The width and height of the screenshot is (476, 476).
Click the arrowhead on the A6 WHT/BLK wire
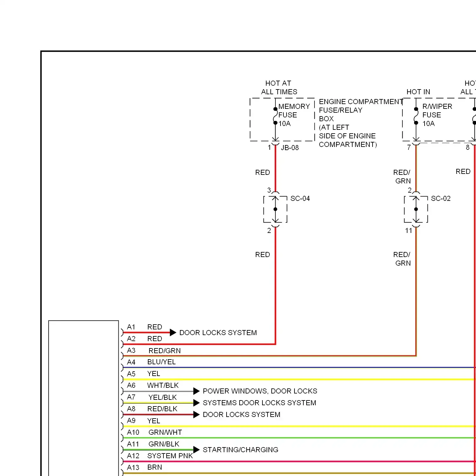click(x=196, y=391)
